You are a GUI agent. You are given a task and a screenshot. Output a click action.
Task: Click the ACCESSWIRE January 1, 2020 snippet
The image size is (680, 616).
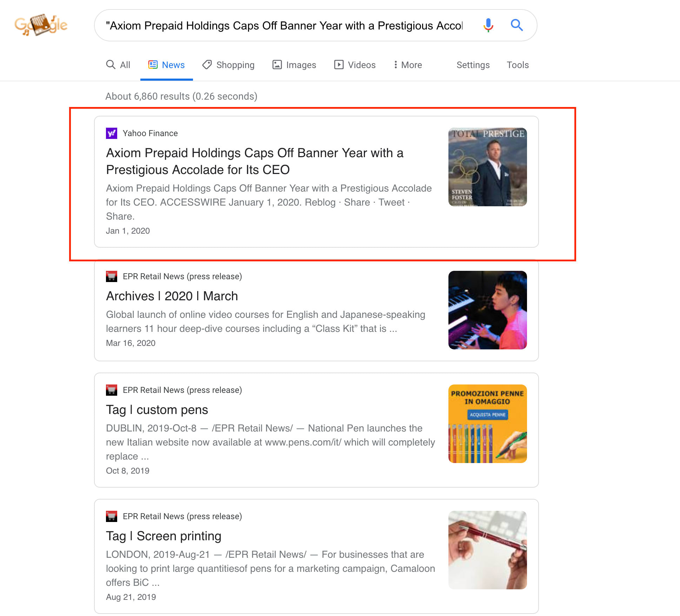pyautogui.click(x=269, y=202)
